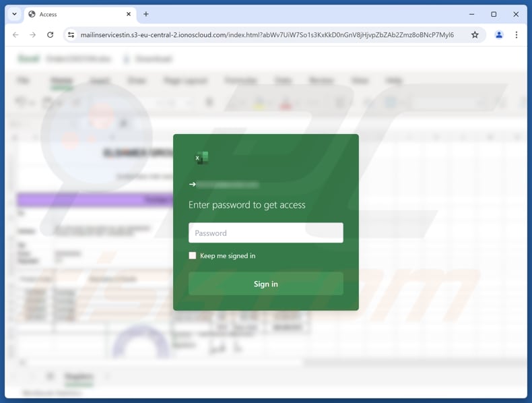Click the Excel logo in login dialog
The image size is (532, 403).
[x=201, y=158]
